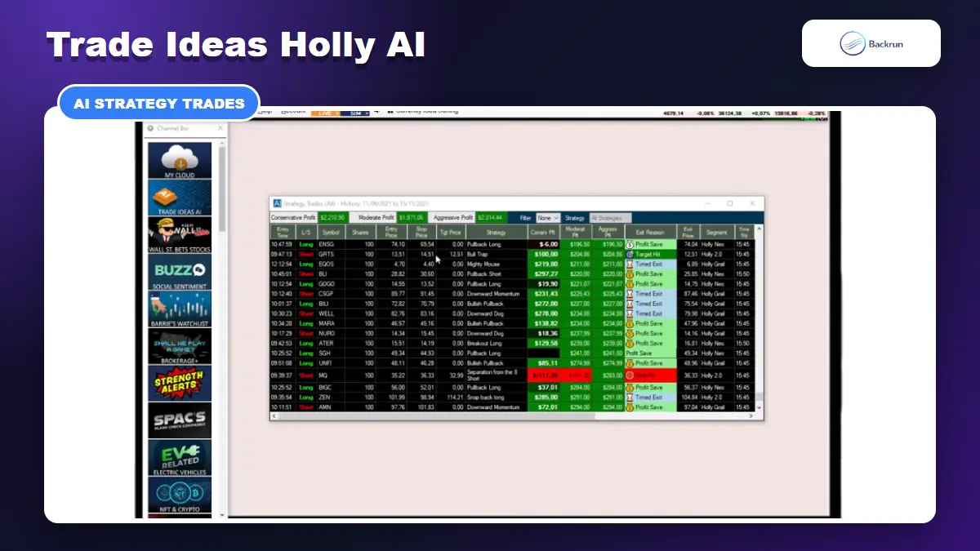The width and height of the screenshot is (980, 551).
Task: Sort by the Entry Price column header
Action: pyautogui.click(x=391, y=232)
